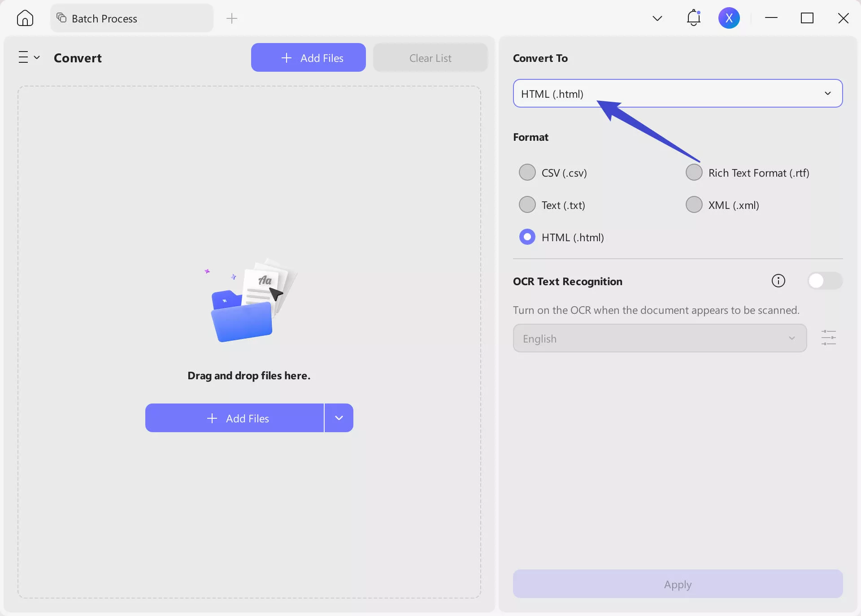Open the batch tool list menu icon
The height and width of the screenshot is (616, 861).
29,57
